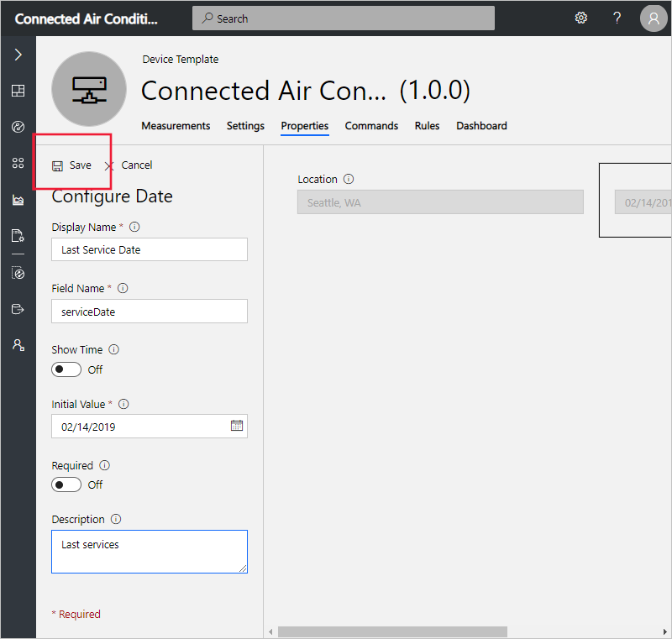
Task: Open the Dashboard tab
Action: [481, 126]
